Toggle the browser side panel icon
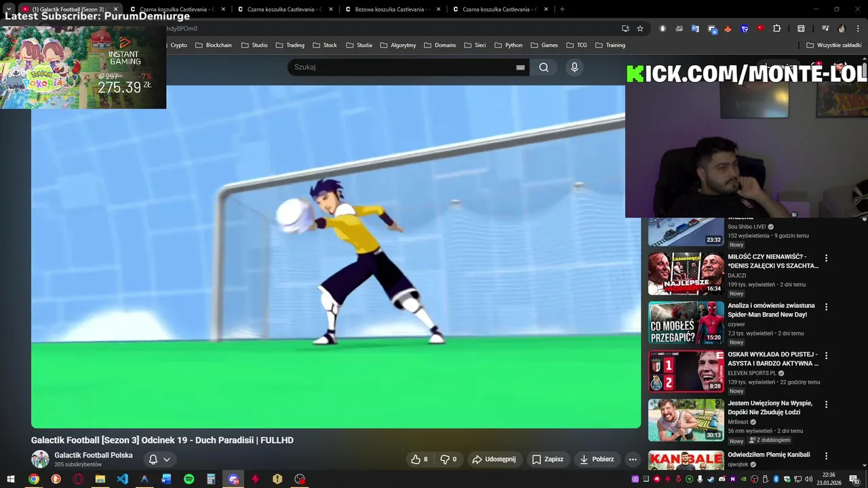Viewport: 868px width, 488px height. click(x=801, y=28)
